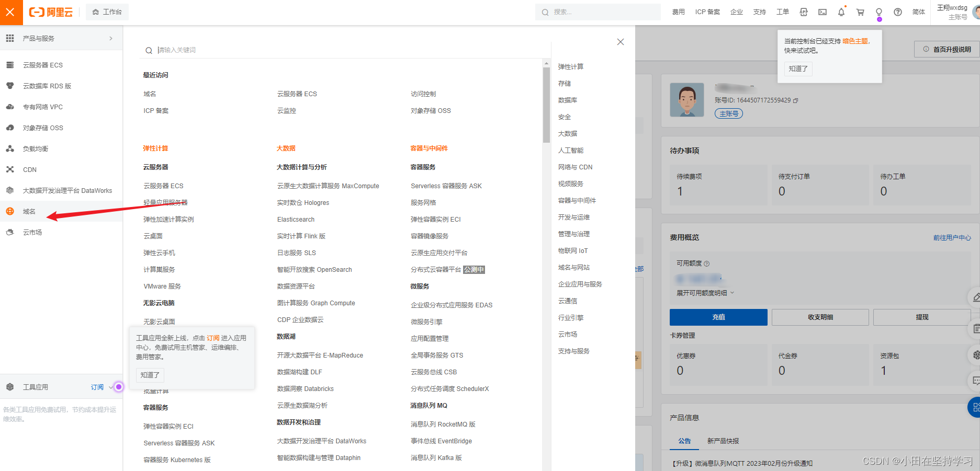
Task: Switch to 新产品快报 tab
Action: point(723,441)
